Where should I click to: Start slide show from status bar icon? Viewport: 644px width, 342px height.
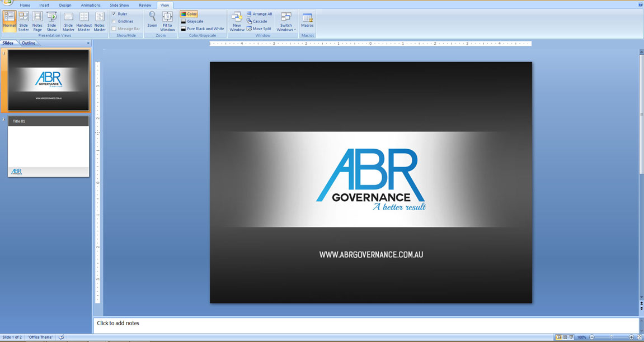tap(571, 337)
